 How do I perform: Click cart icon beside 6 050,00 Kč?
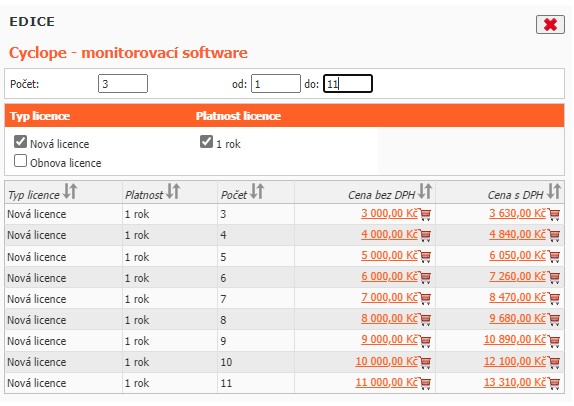pos(554,256)
